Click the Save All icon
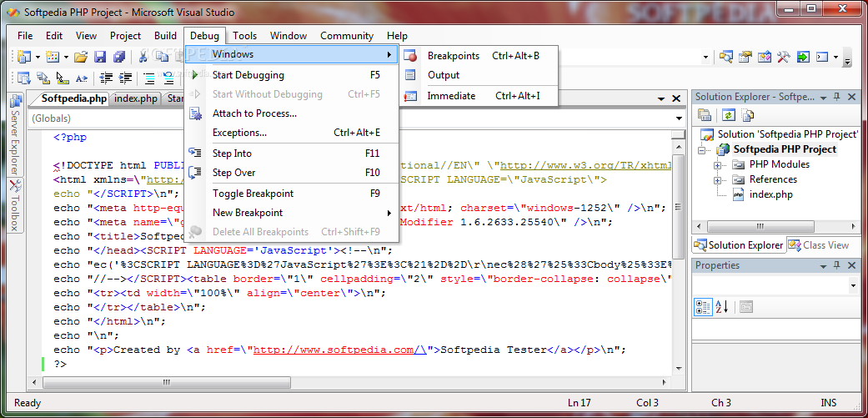 coord(119,57)
